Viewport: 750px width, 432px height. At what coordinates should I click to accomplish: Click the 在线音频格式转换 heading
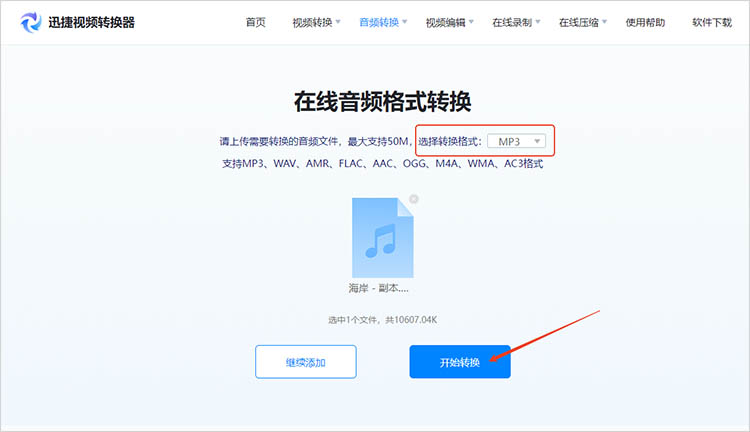click(x=382, y=101)
